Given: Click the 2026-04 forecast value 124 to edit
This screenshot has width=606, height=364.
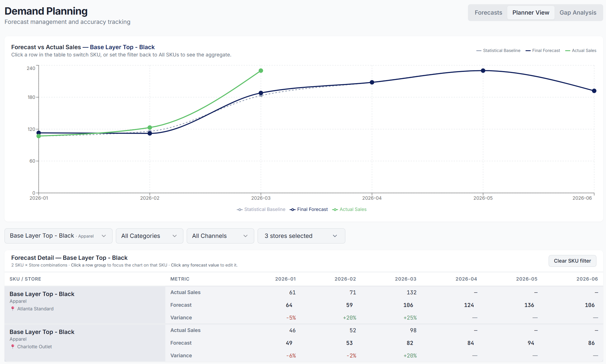Looking at the screenshot, I should click(469, 305).
